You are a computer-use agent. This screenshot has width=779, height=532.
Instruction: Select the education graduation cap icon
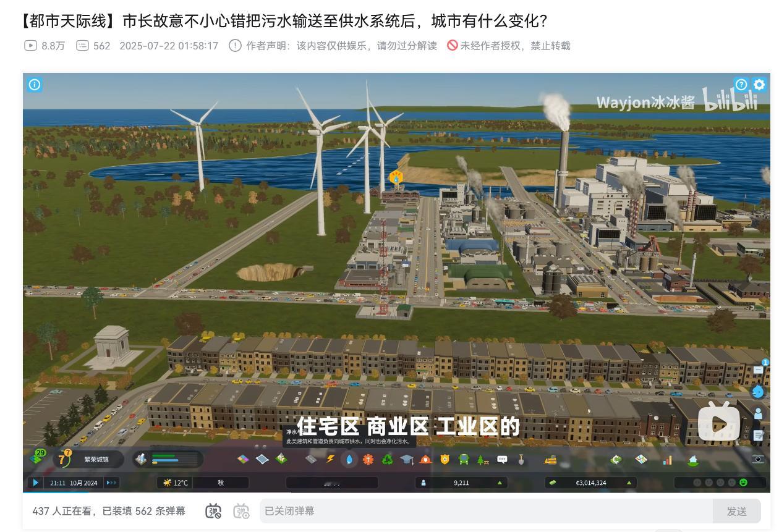[406, 459]
